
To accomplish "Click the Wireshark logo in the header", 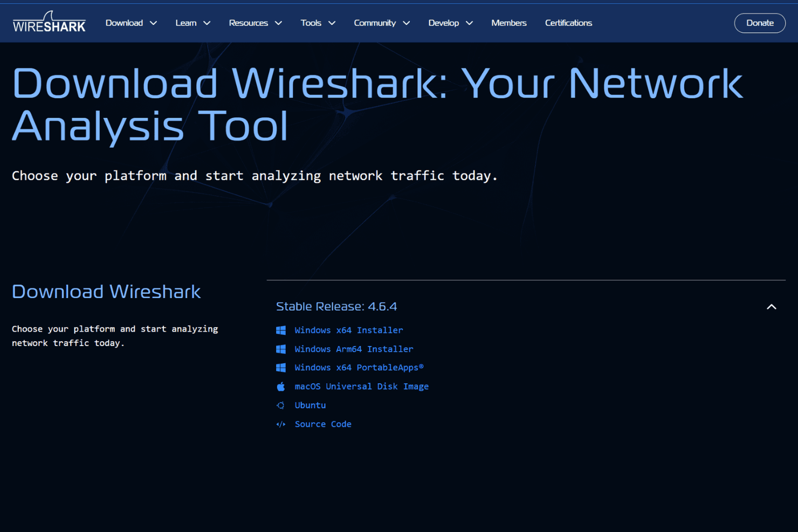I will (x=49, y=22).
